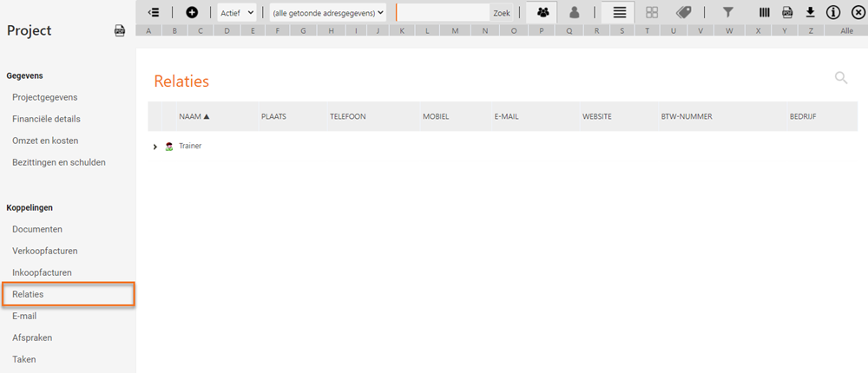Focus the search text field in the toolbar
Viewport: 868px width, 373px height.
click(x=443, y=12)
